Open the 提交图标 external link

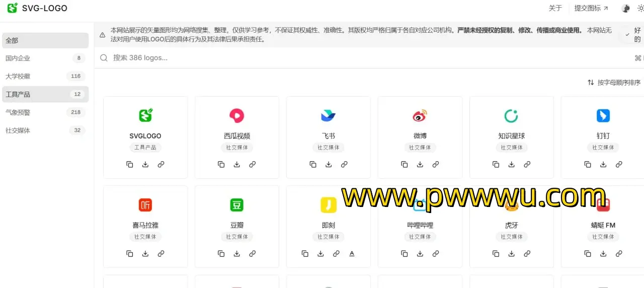591,8
